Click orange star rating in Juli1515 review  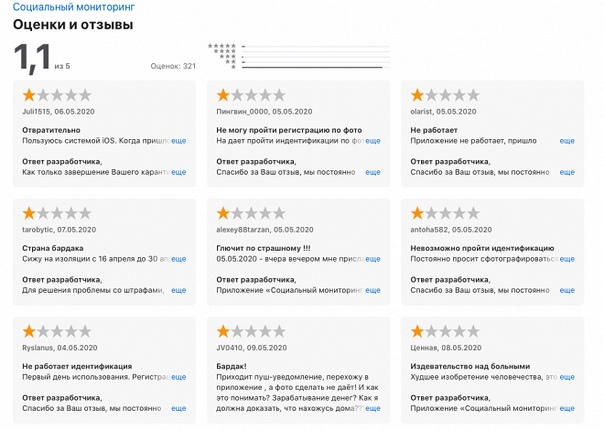(x=29, y=95)
